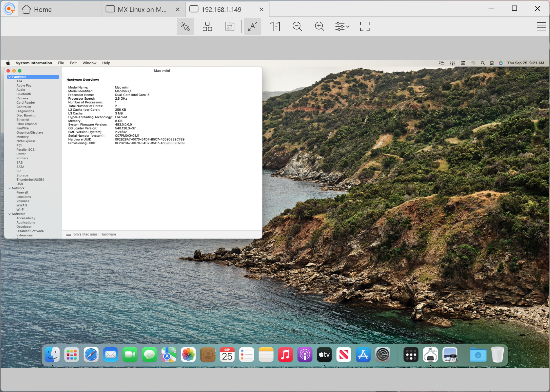Viewport: 550px width, 392px height.
Task: Select the 1:1 original resolution icon
Action: (275, 26)
